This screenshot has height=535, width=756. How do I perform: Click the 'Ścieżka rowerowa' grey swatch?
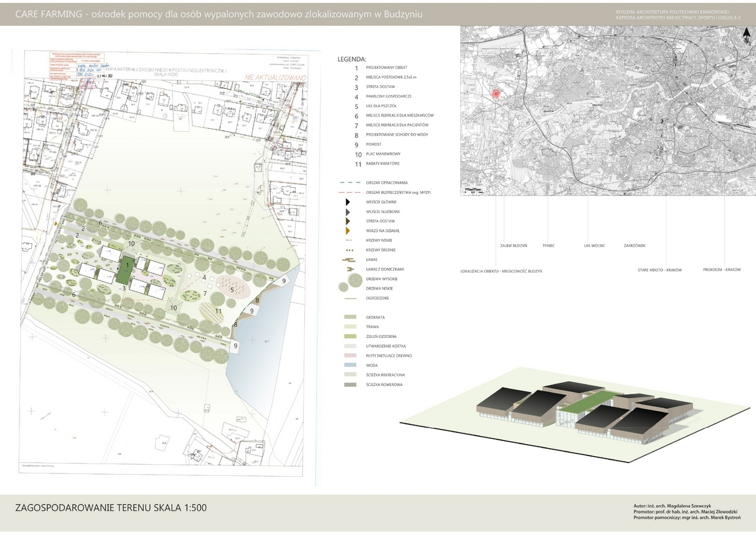pos(350,385)
